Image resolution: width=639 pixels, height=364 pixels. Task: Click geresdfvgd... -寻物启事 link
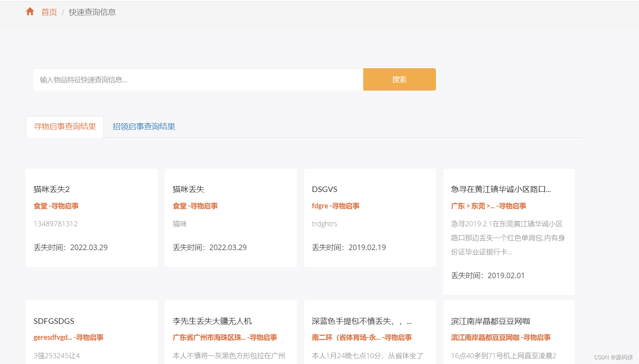[68, 337]
